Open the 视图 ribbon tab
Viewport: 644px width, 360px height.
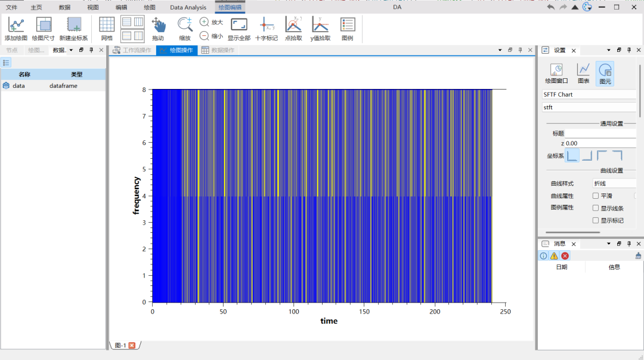click(93, 7)
